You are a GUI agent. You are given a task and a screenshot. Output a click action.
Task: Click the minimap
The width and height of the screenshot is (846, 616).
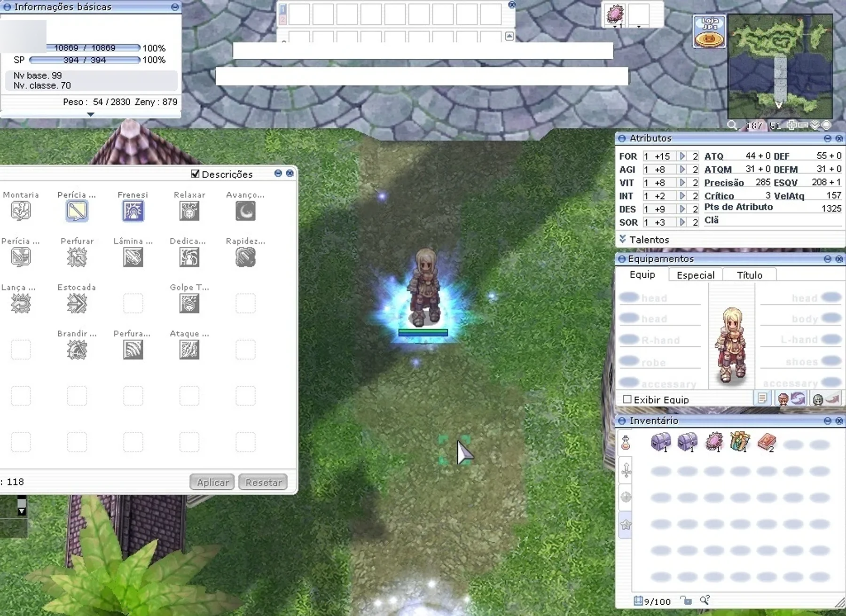tap(780, 66)
